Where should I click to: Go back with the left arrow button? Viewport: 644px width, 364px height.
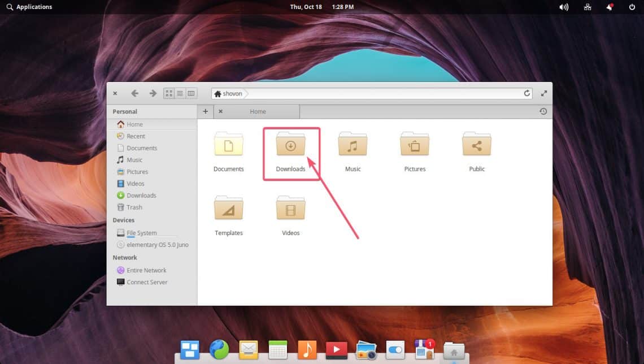pos(134,93)
